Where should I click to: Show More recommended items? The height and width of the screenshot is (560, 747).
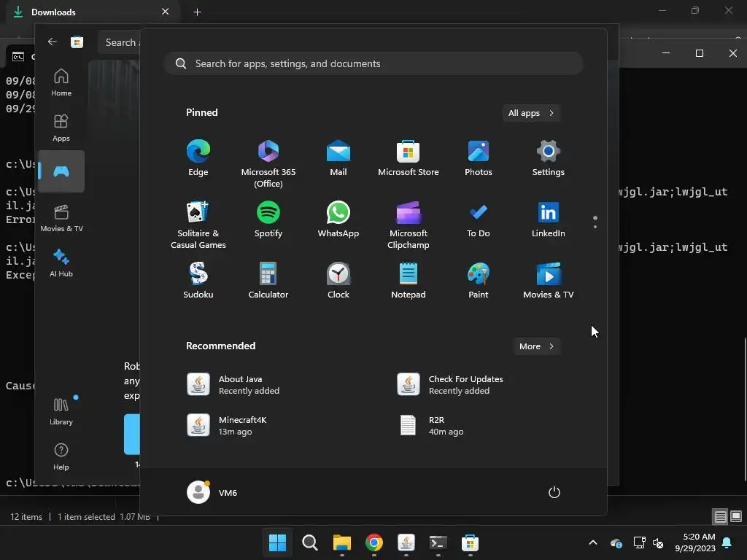(536, 346)
